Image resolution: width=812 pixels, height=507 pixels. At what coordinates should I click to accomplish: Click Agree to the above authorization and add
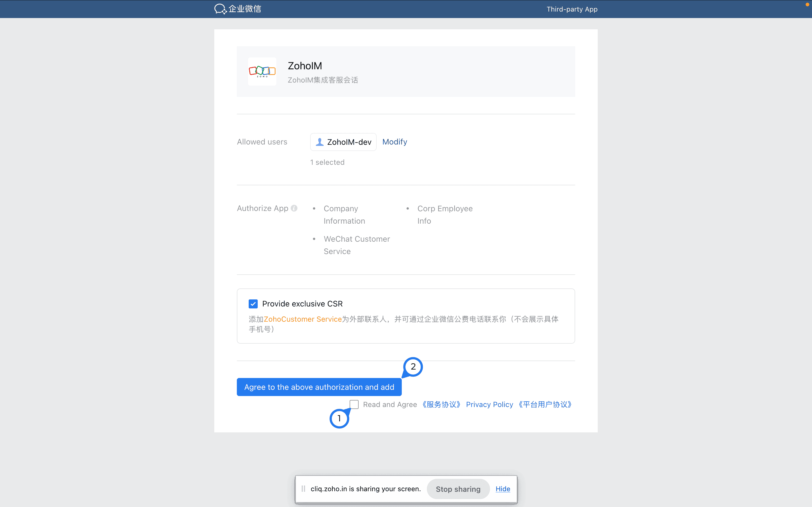coord(319,387)
